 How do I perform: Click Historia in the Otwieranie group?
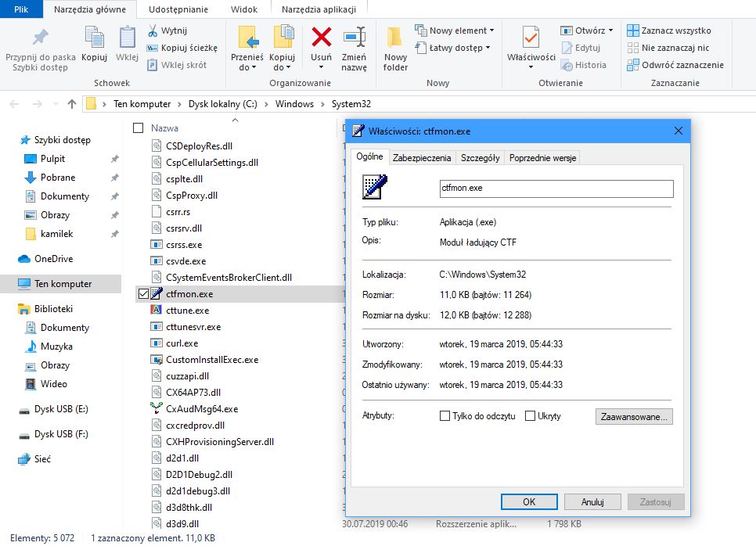pos(584,65)
